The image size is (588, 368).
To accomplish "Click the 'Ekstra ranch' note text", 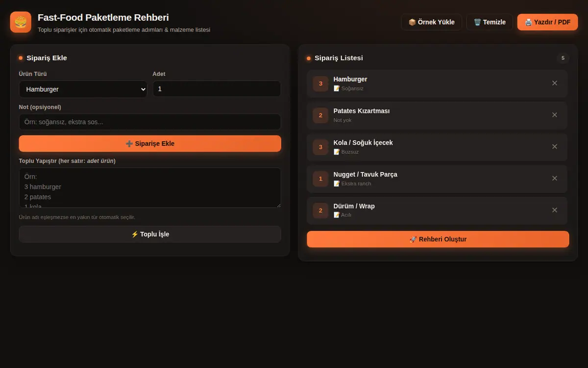I will click(x=352, y=184).
